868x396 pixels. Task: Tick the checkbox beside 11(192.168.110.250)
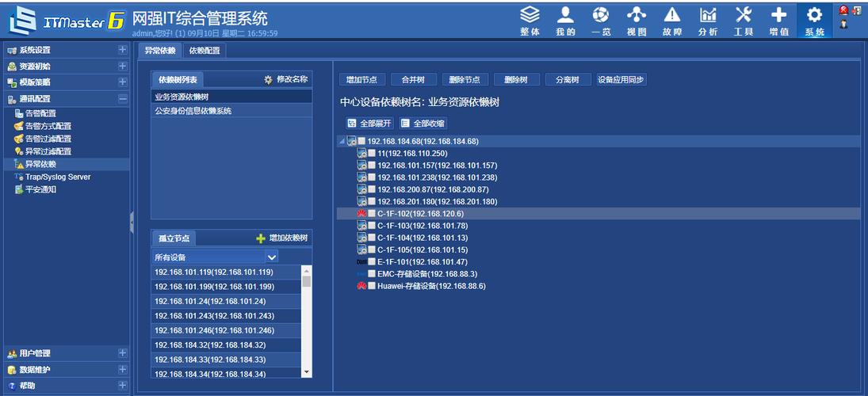(x=372, y=154)
